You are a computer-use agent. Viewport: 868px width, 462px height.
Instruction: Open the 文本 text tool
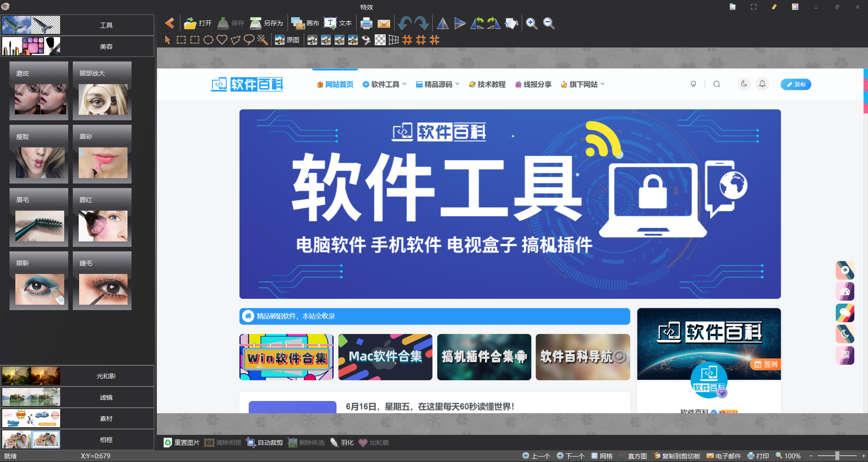pyautogui.click(x=338, y=23)
